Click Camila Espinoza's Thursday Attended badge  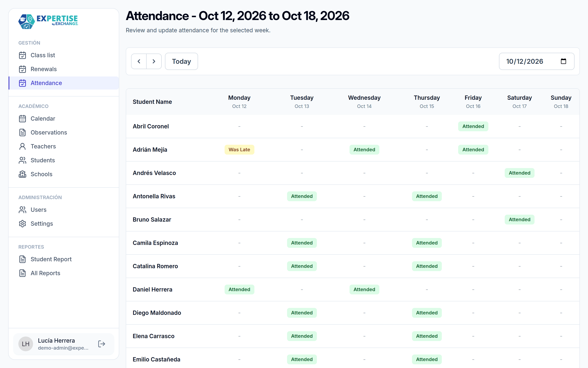click(427, 243)
